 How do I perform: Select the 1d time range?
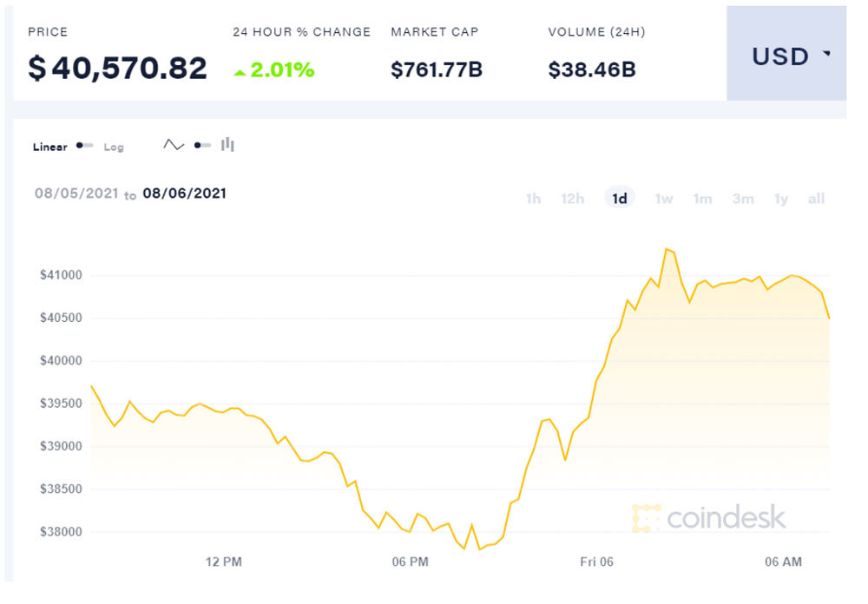click(620, 199)
